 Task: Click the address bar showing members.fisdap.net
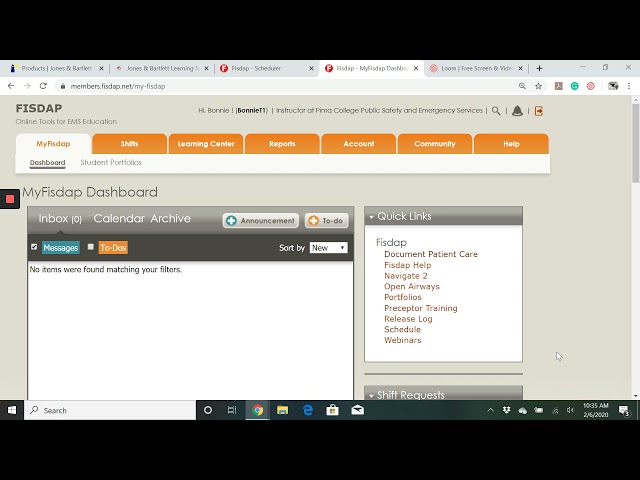(x=286, y=86)
